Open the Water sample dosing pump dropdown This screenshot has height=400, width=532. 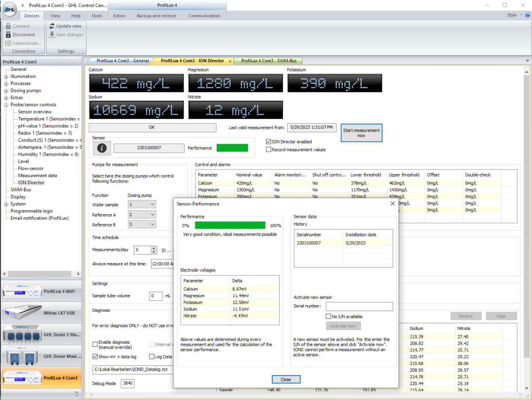pos(142,204)
